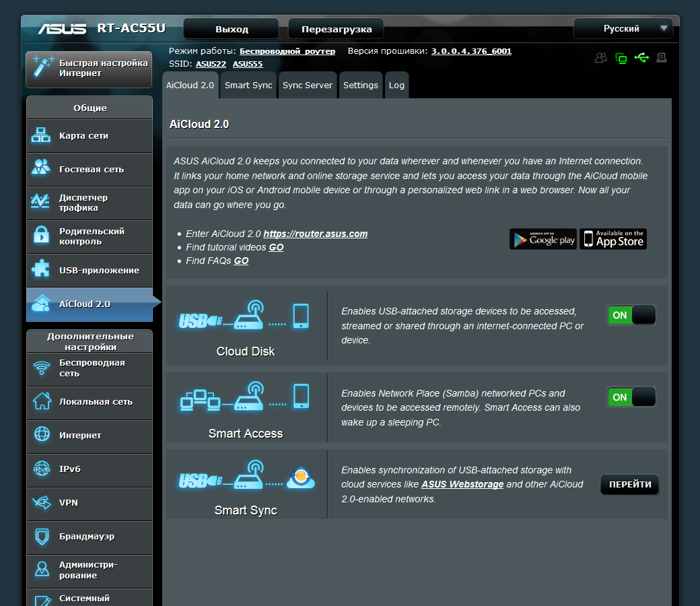Click the guest users status icon in header
The width and height of the screenshot is (700, 606).
tap(601, 58)
